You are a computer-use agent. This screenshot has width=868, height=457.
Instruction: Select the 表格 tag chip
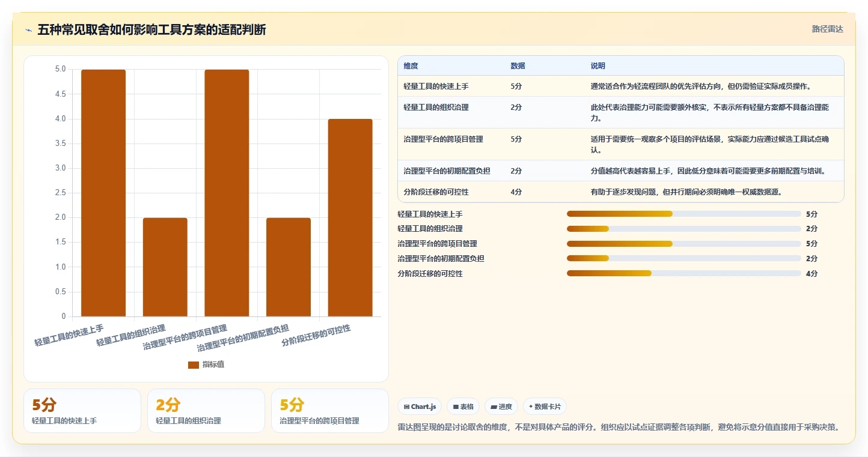[463, 407]
